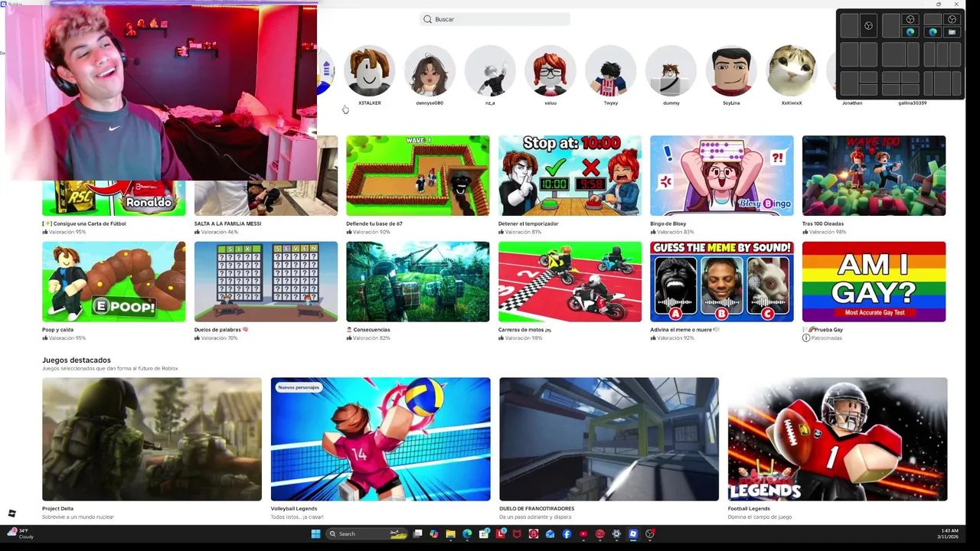Open Guess the Meme by Sound thumbnail
This screenshot has height=551, width=980.
tap(721, 282)
